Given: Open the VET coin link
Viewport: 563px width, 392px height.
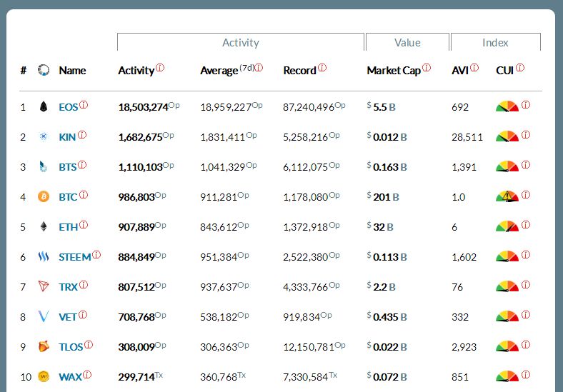Looking at the screenshot, I should click(x=68, y=317).
